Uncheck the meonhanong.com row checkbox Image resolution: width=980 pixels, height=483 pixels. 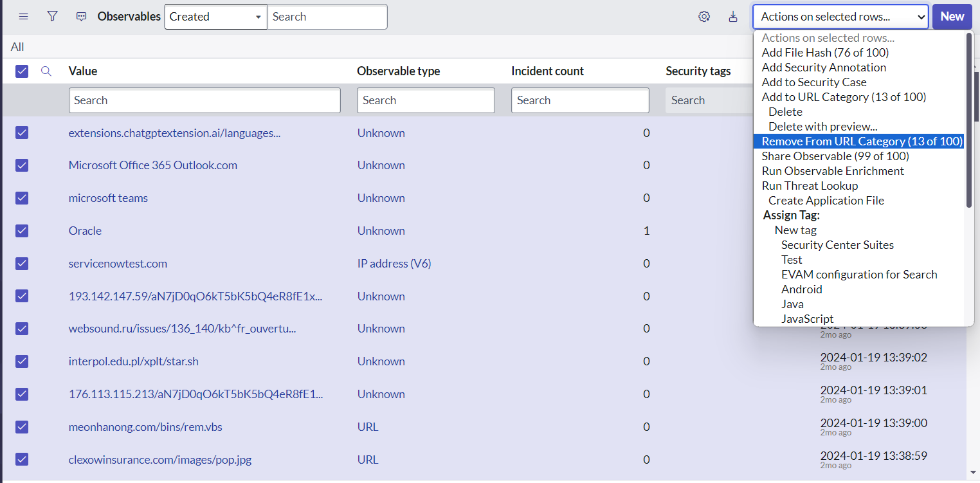click(x=22, y=427)
